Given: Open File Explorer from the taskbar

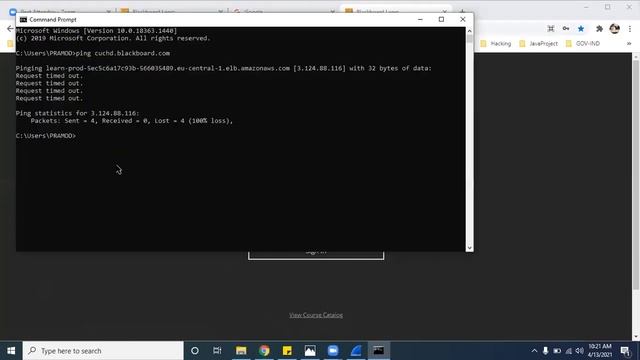Looking at the screenshot, I should coord(241,351).
